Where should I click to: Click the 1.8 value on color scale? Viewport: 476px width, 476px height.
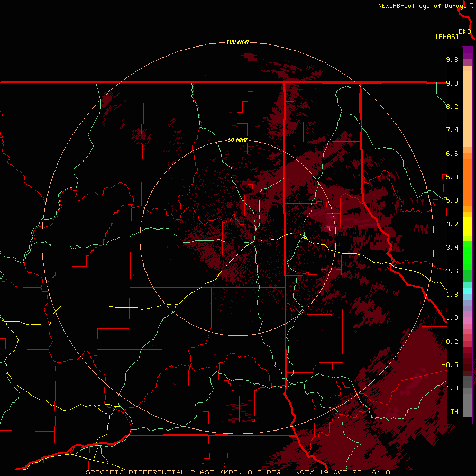tap(452, 295)
